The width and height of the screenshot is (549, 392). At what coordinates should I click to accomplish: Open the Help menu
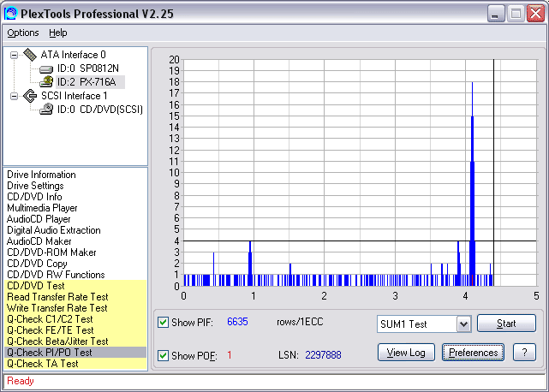[57, 33]
